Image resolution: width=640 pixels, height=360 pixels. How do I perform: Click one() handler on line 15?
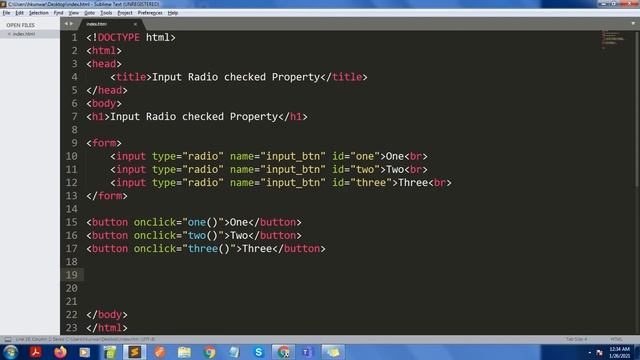(202, 222)
